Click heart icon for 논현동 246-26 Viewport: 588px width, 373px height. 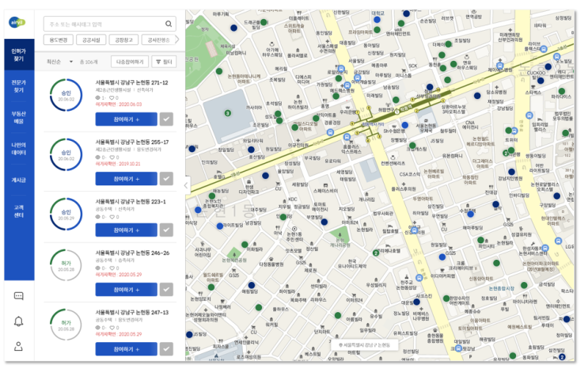click(112, 268)
